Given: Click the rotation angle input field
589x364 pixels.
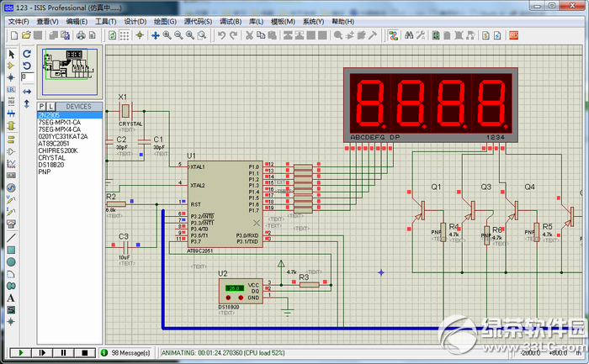Looking at the screenshot, I should point(28,76).
